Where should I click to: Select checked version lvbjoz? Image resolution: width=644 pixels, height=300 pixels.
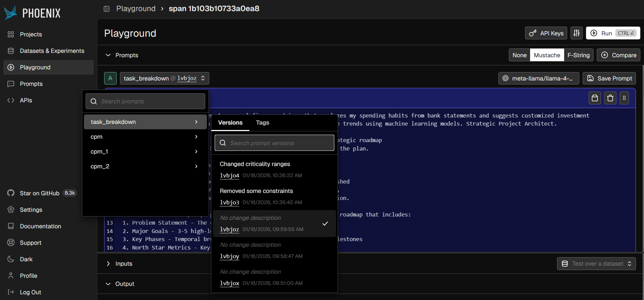pos(274,224)
